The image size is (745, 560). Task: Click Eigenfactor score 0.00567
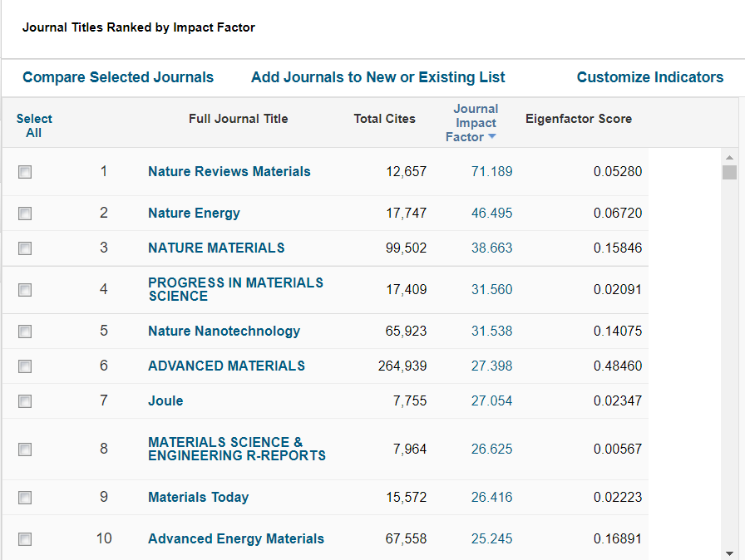pos(618,449)
